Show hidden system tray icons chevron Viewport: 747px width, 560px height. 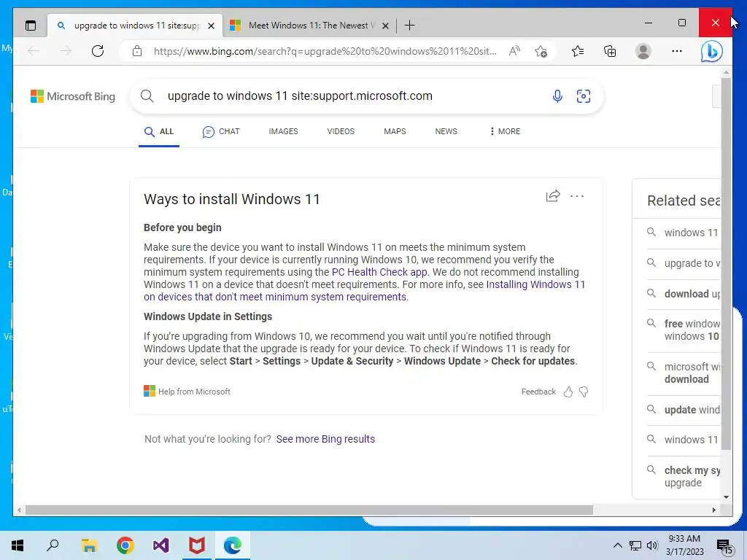click(617, 545)
